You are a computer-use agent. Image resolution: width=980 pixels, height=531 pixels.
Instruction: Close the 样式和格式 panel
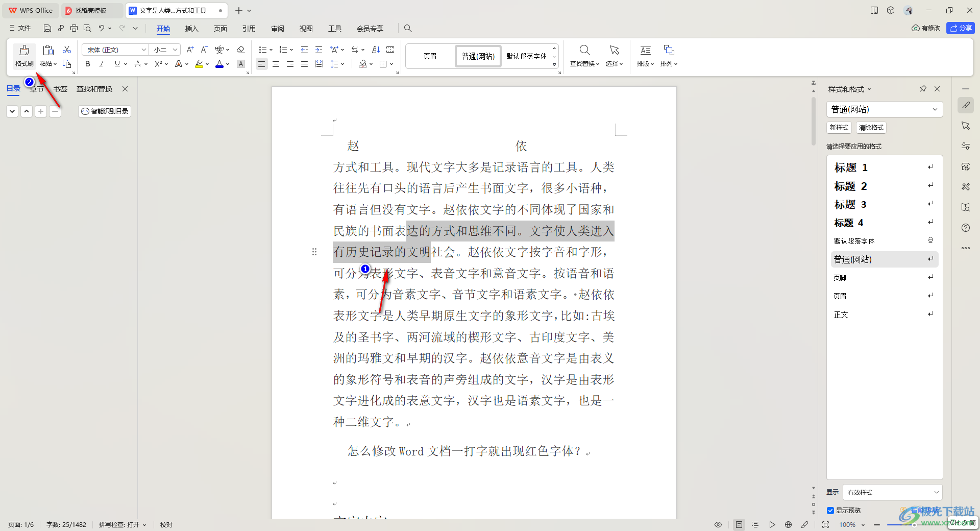[x=937, y=89]
